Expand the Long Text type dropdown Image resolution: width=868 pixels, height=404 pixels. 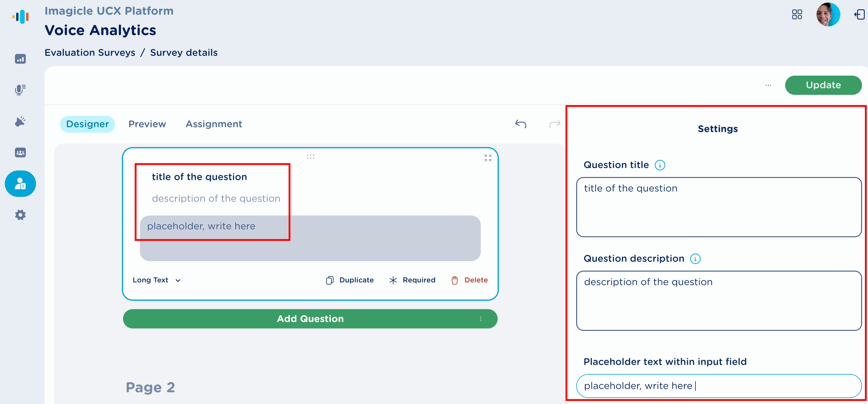tap(157, 280)
